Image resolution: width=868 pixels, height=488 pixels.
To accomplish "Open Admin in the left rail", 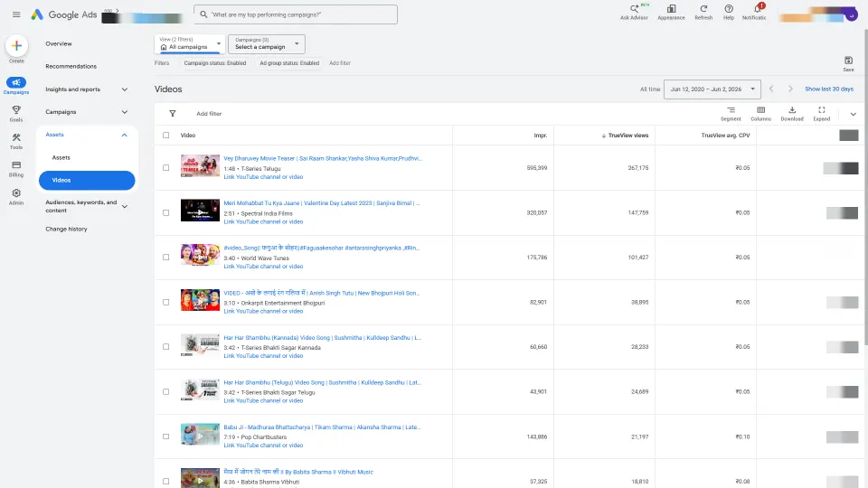I will (x=16, y=197).
